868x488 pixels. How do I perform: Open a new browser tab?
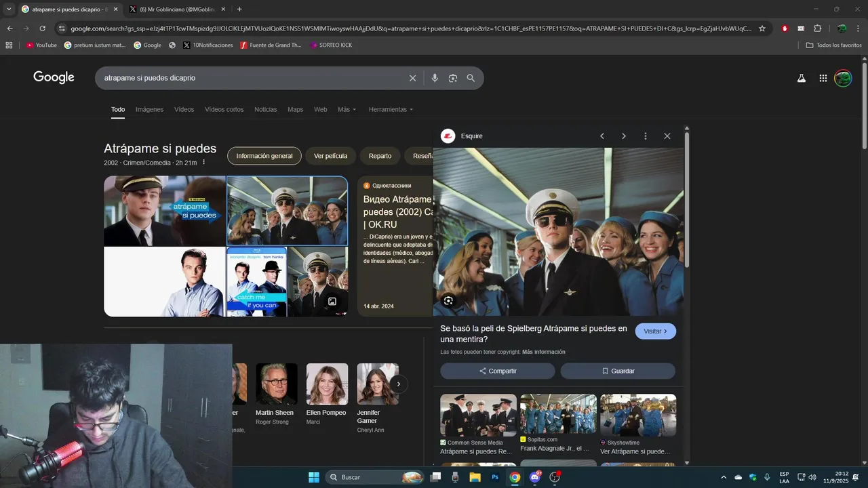239,9
